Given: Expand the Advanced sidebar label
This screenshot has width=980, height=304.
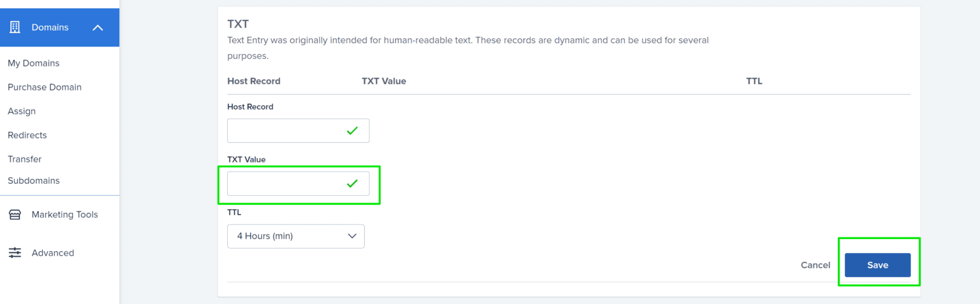Looking at the screenshot, I should click(x=53, y=253).
